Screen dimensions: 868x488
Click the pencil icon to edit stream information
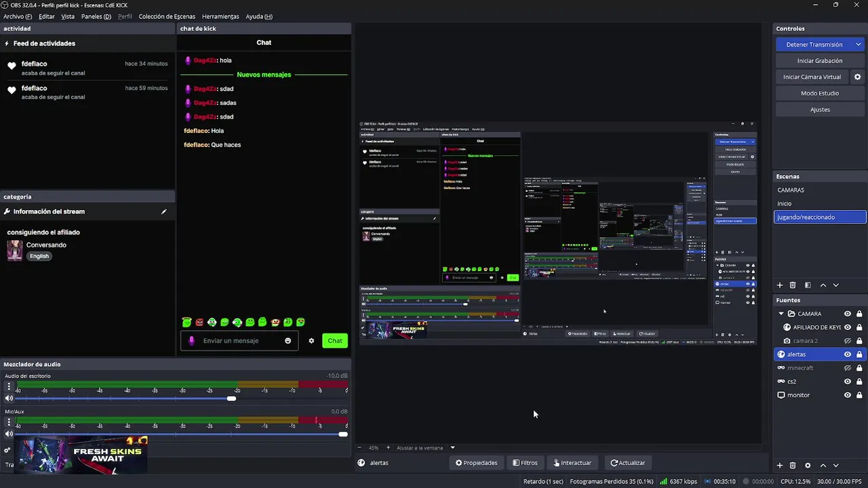[x=163, y=211]
